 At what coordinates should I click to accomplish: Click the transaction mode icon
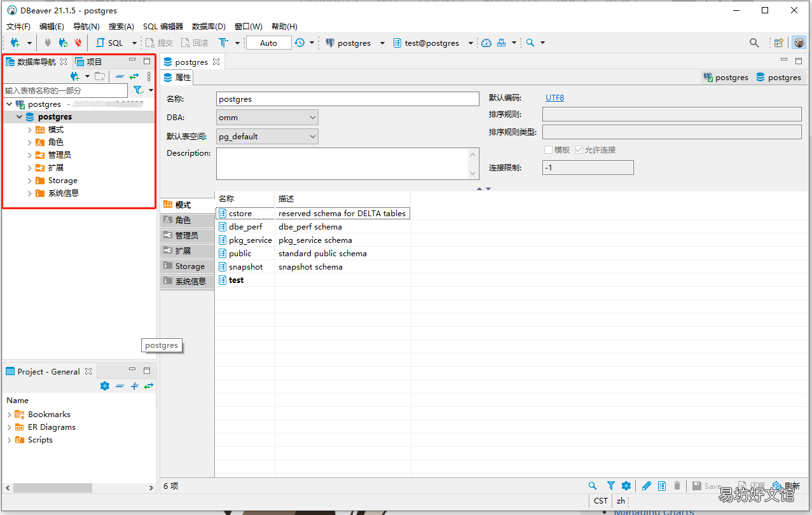[x=223, y=43]
